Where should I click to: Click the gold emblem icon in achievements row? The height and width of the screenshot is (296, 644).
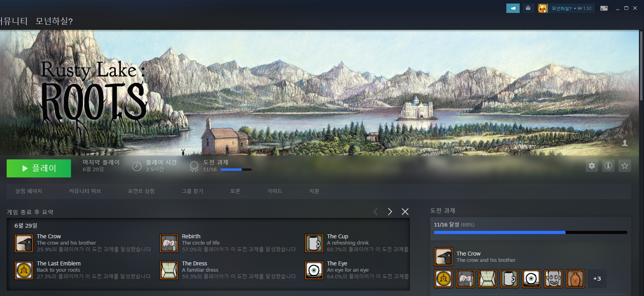tap(444, 279)
